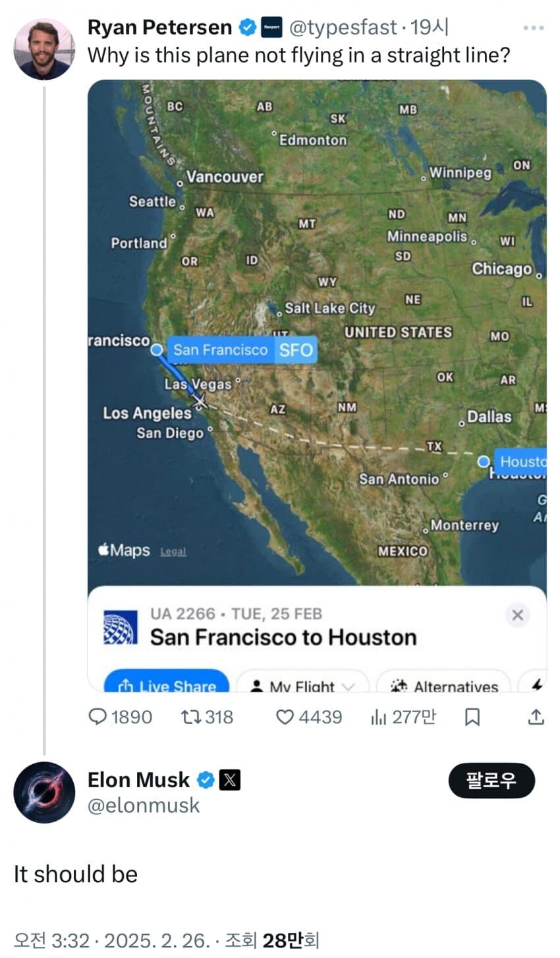Open the view count analytics icon
This screenshot has height=958, width=560.
[378, 717]
